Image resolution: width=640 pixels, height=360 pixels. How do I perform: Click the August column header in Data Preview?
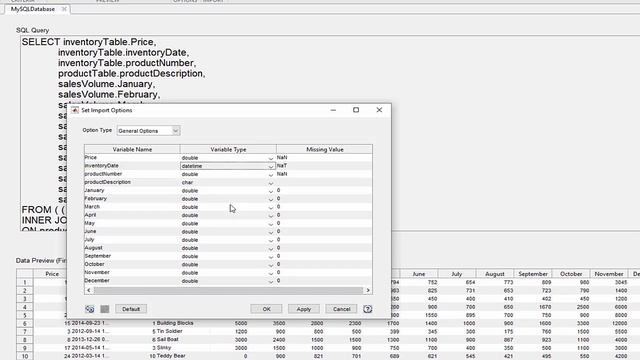[x=495, y=274]
